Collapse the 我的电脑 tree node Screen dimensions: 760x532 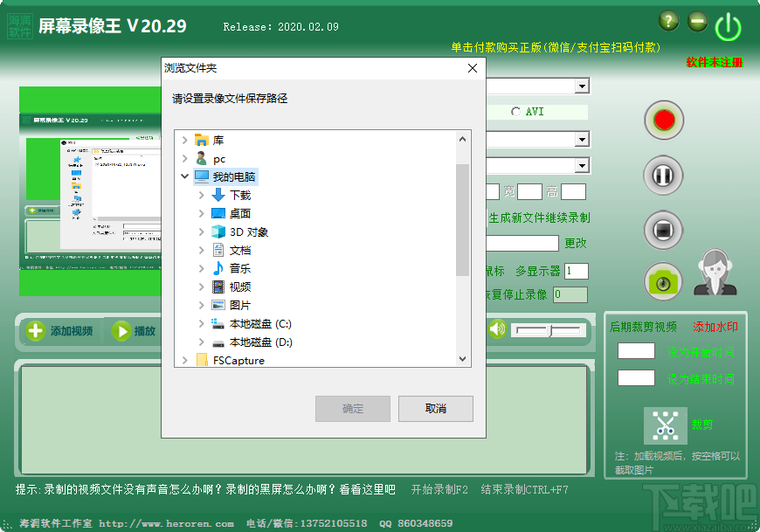(x=184, y=176)
